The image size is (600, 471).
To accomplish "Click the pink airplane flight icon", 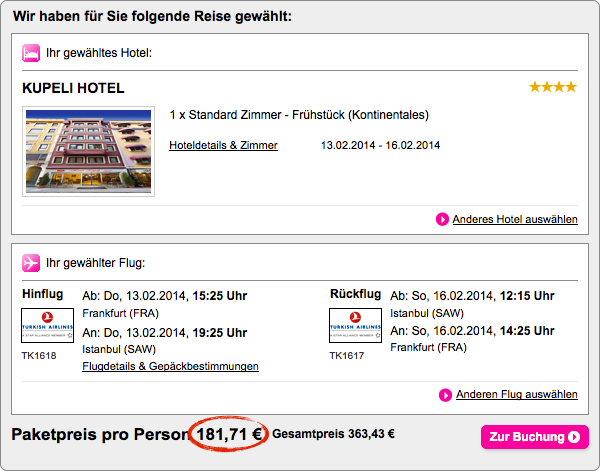I will [31, 263].
